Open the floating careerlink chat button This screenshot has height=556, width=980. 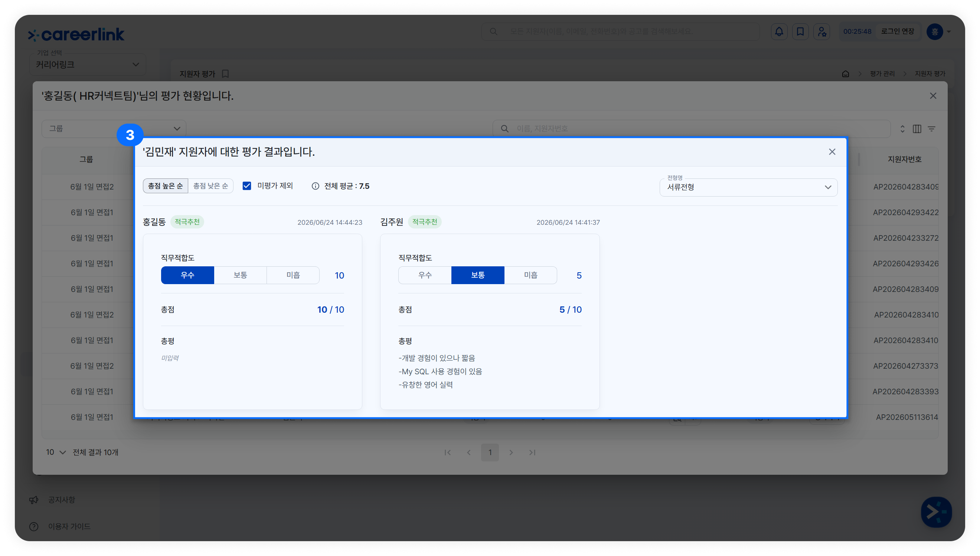tap(936, 512)
